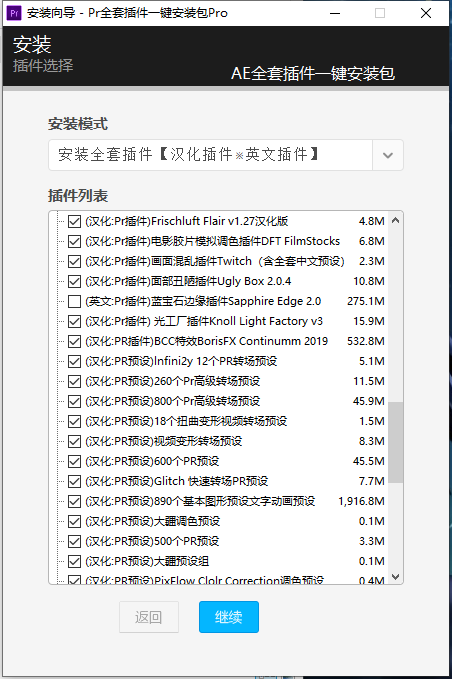
Task: Uncheck 600个PR预设 checkbox
Action: pos(74,461)
